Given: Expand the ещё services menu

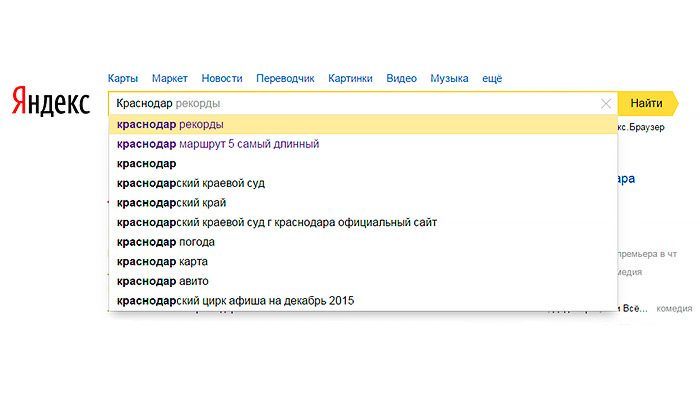Looking at the screenshot, I should point(492,79).
